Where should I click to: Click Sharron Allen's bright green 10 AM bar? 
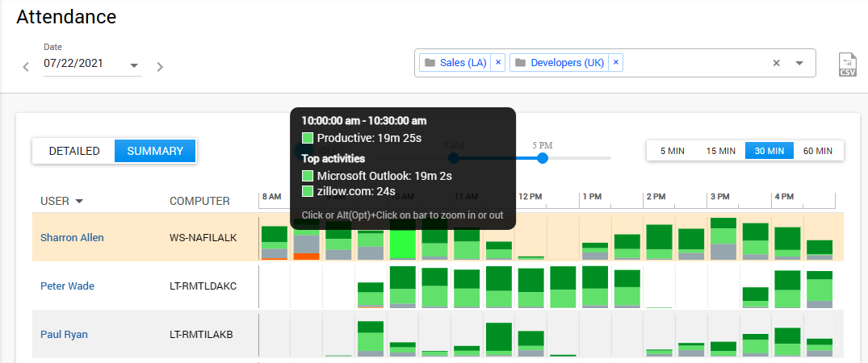coord(403,244)
